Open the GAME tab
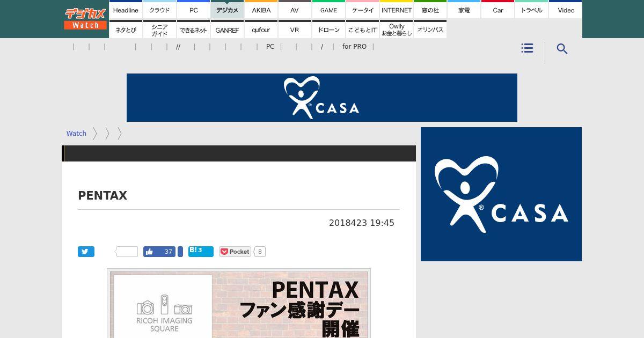This screenshot has width=644, height=338. click(328, 10)
